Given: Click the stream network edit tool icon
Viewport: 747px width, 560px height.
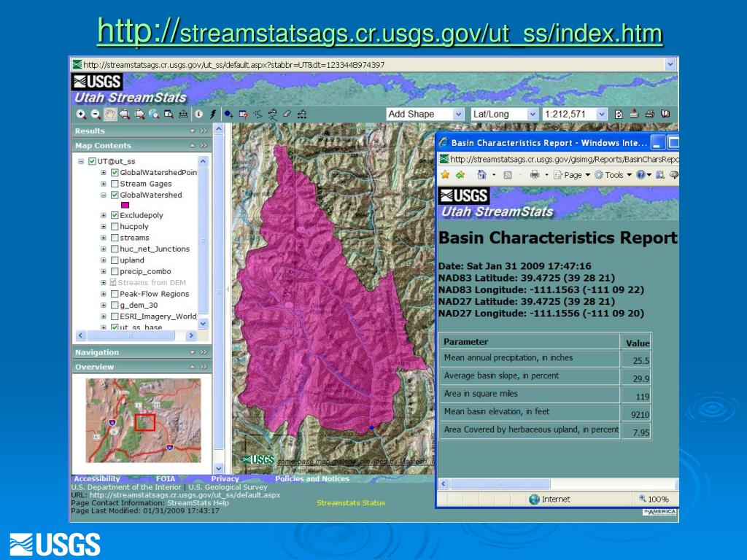Looking at the screenshot, I should pyautogui.click(x=273, y=114).
